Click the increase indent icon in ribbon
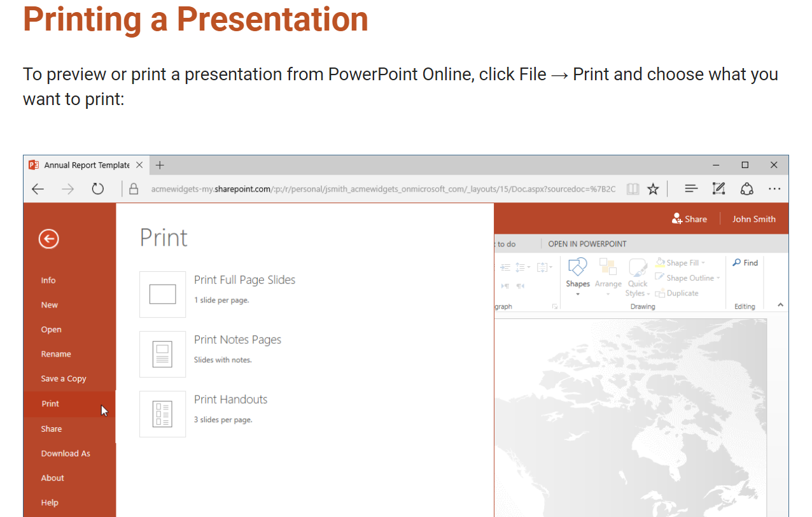This screenshot has width=812, height=517. tap(505, 267)
